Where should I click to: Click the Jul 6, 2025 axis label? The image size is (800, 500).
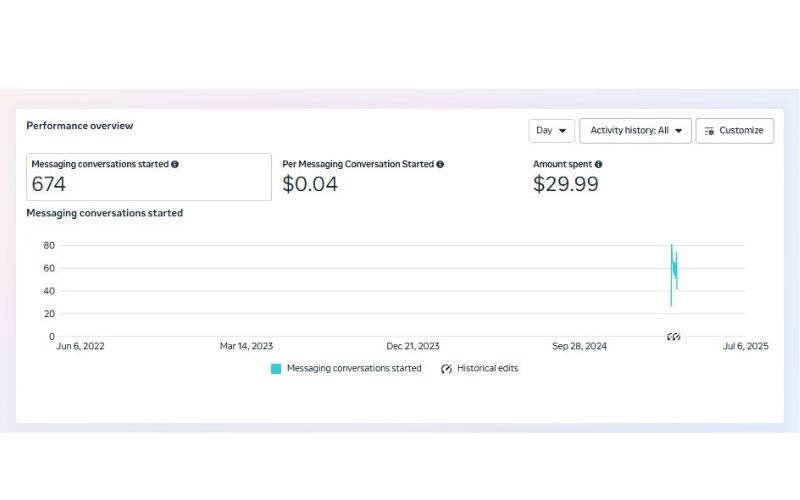(745, 346)
